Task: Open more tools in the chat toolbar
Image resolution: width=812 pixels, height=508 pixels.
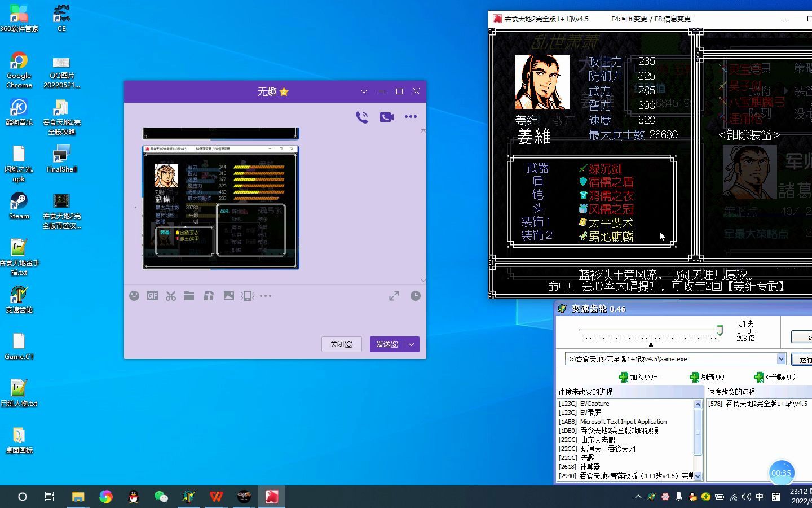Action: pyautogui.click(x=266, y=296)
